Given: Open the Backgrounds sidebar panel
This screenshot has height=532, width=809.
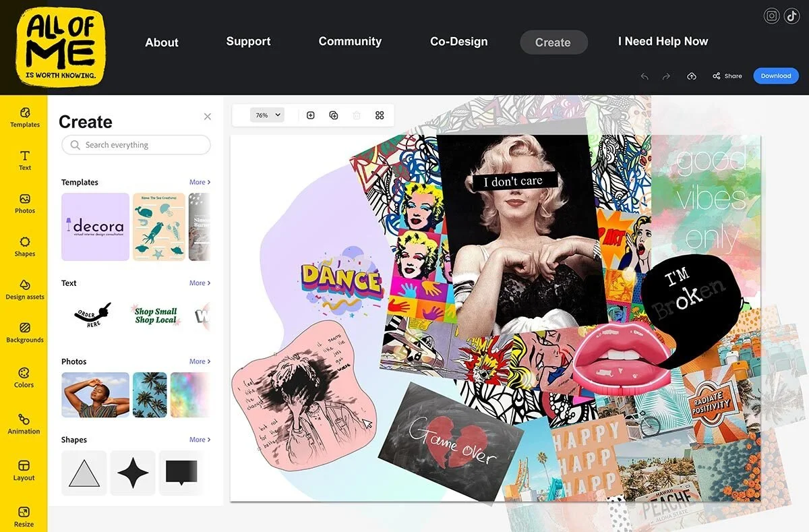Looking at the screenshot, I should pyautogui.click(x=24, y=333).
